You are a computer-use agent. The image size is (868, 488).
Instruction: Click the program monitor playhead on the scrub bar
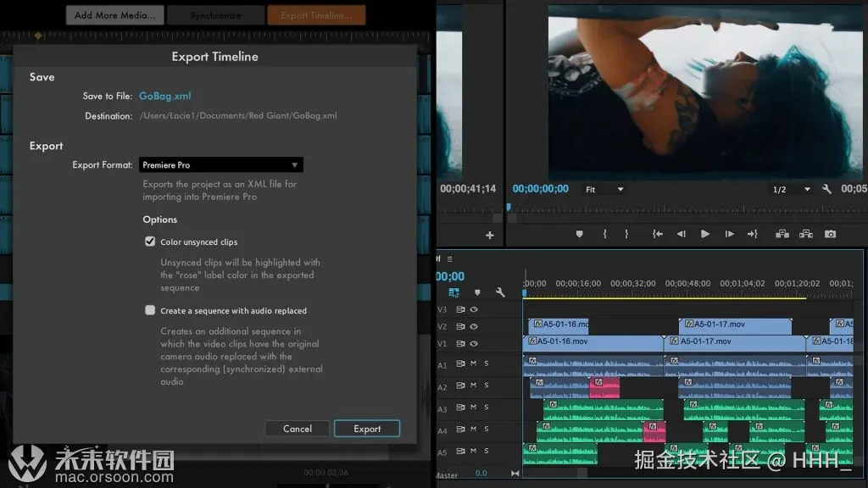pyautogui.click(x=509, y=208)
